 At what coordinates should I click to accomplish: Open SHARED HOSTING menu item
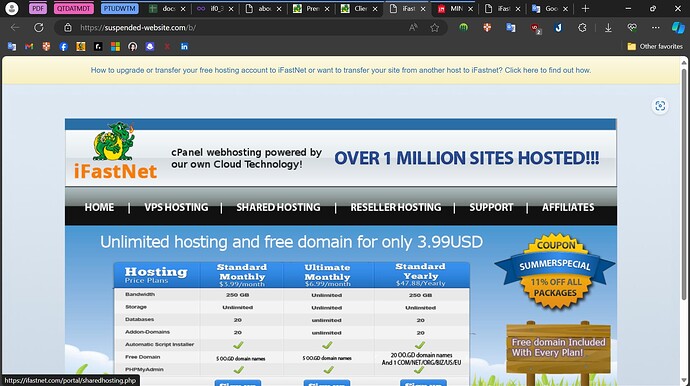pyautogui.click(x=278, y=207)
